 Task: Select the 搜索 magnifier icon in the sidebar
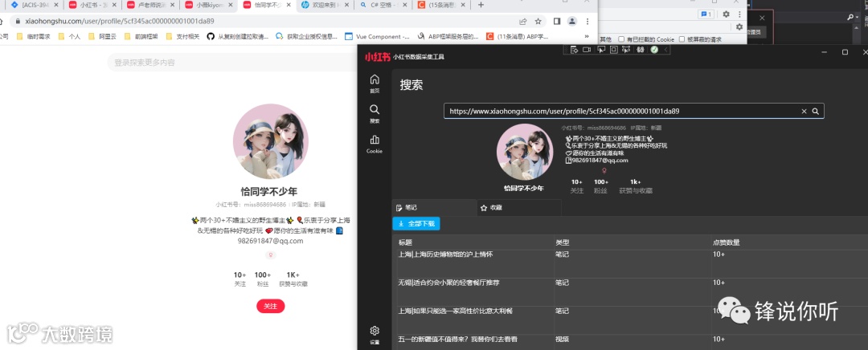pyautogui.click(x=375, y=109)
